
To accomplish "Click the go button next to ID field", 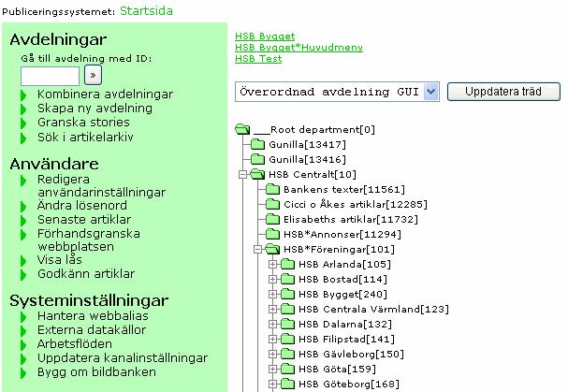I will pos(93,75).
